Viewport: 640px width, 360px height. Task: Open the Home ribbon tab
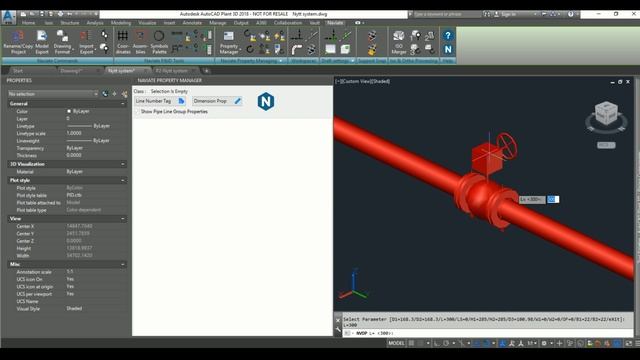pyautogui.click(x=28, y=23)
